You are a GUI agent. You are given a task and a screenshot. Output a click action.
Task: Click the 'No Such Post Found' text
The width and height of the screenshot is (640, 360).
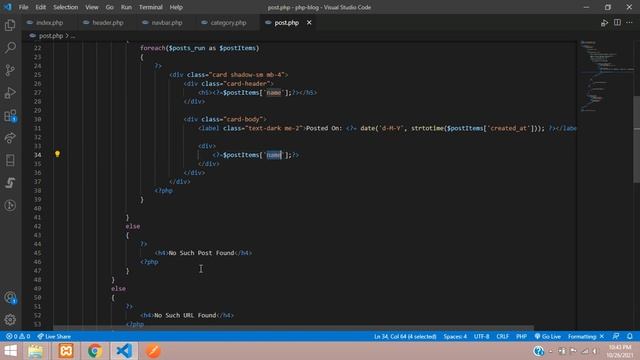pos(201,253)
